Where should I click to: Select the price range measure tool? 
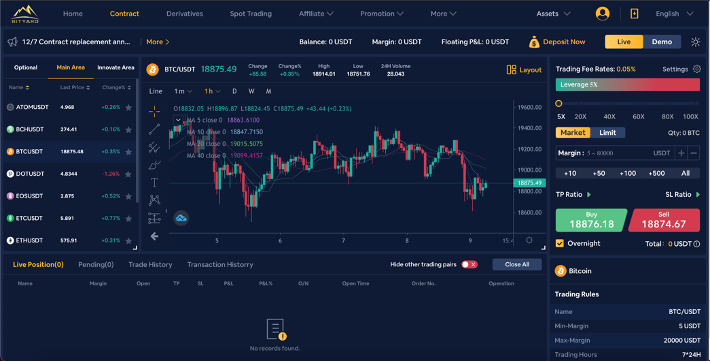[x=154, y=218]
